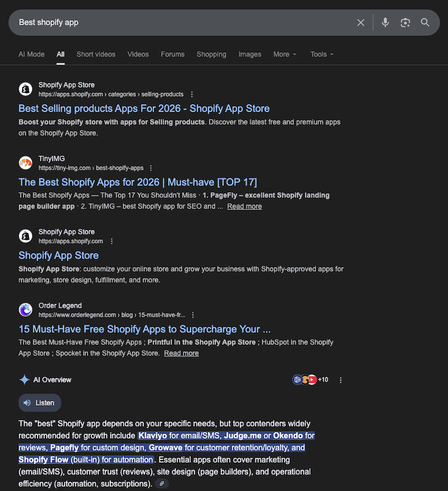The height and width of the screenshot is (491, 448).
Task: Click the TinyIMG site favicon
Action: (x=25, y=162)
